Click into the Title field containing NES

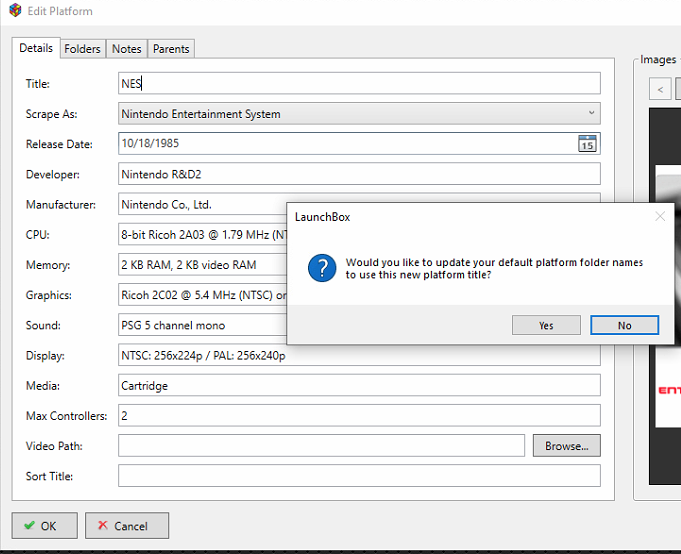(359, 83)
